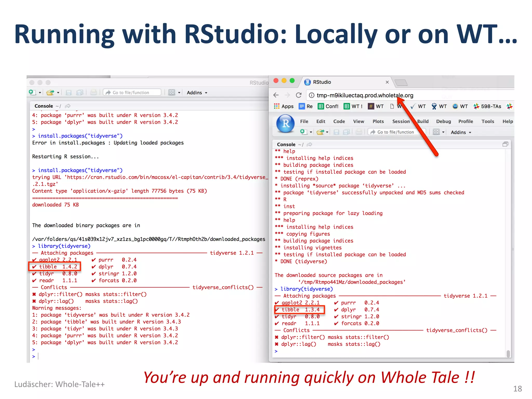Select the Console tab in the browser RStudio
Viewport: 532px width, 399px height.
pos(286,144)
